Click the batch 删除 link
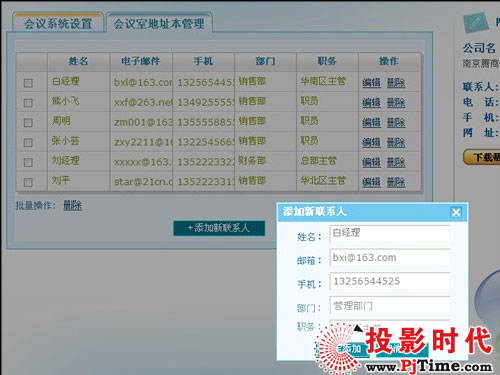The height and width of the screenshot is (375, 500). (x=73, y=205)
